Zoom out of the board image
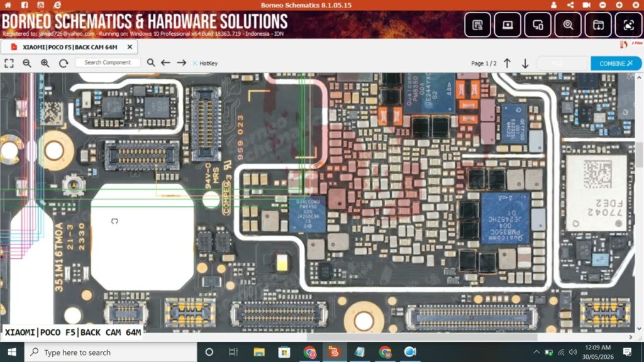 tap(27, 63)
